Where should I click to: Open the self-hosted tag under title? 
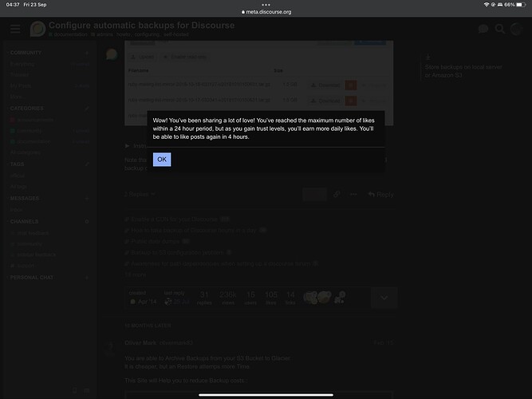tap(175, 34)
